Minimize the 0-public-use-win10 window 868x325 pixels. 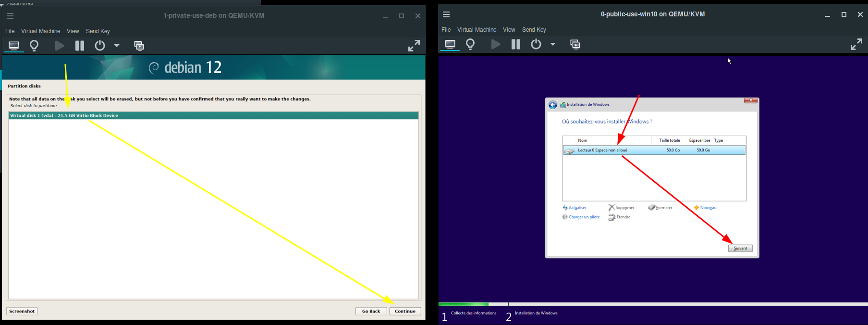(828, 14)
